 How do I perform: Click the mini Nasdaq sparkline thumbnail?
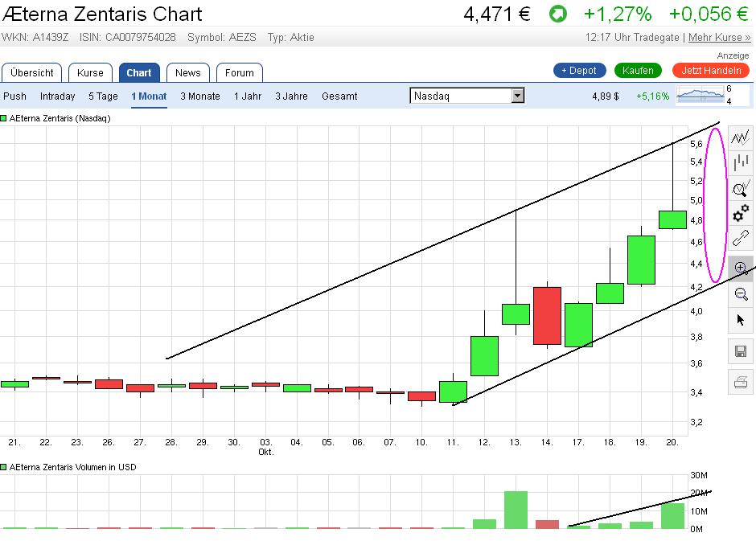click(701, 94)
